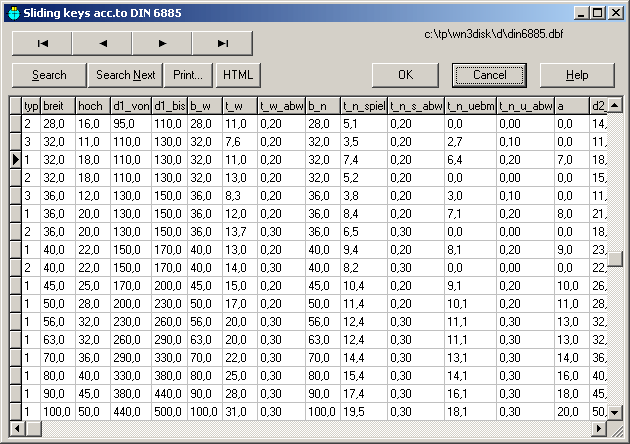Open Help for DIN 6885 table
Viewport: 630px width, 444px height.
tap(577, 75)
